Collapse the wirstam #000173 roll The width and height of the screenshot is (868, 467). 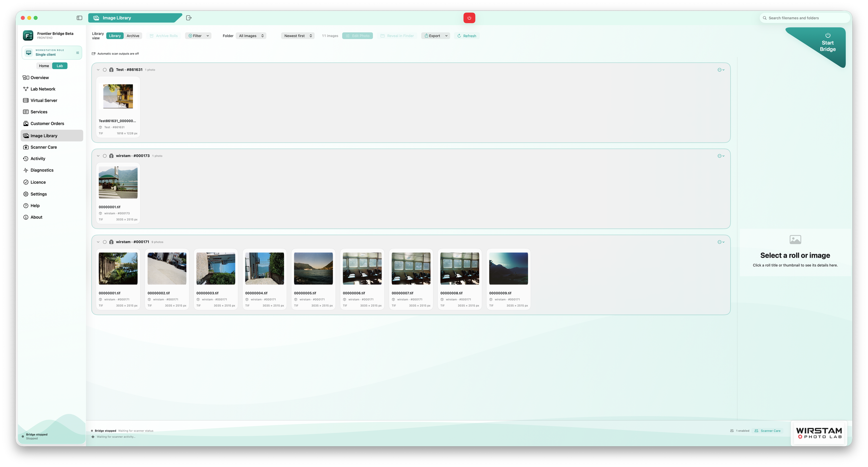coord(98,156)
